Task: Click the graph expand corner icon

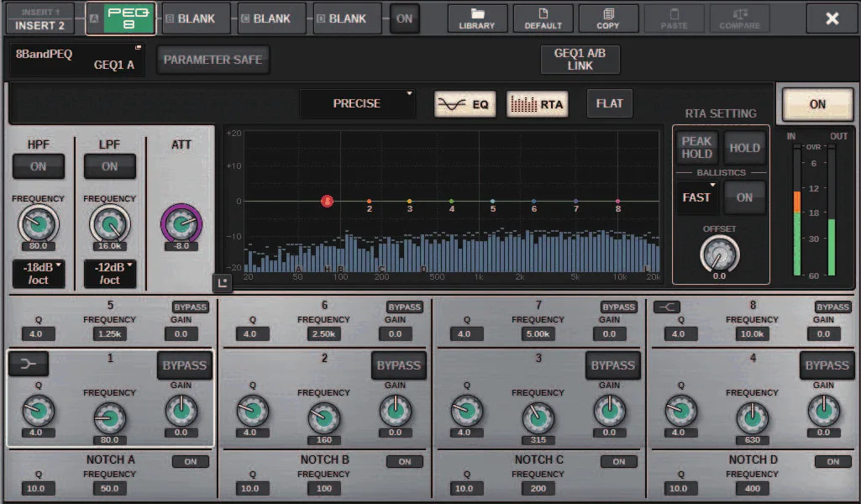Action: [223, 283]
